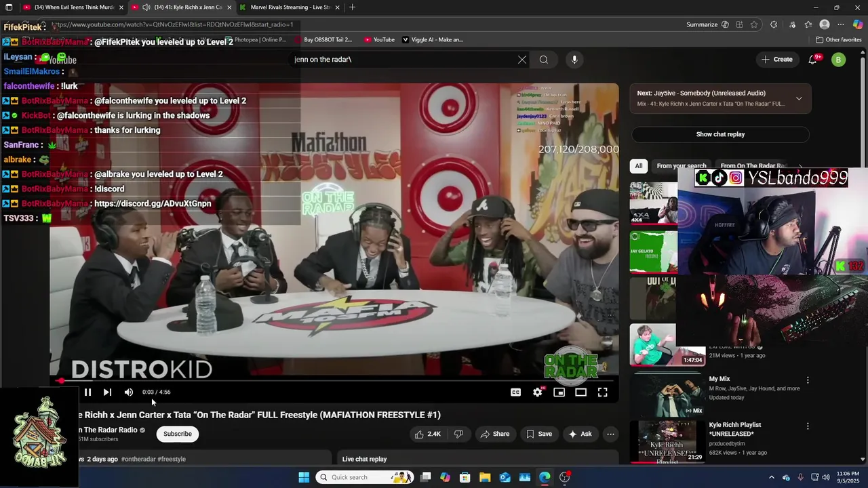Show chat replay

720,134
